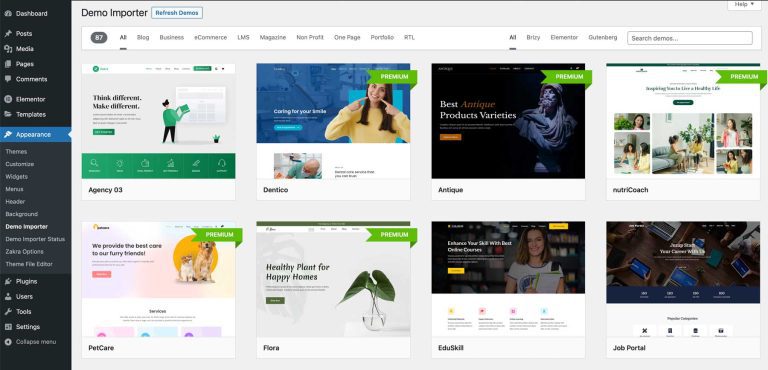Viewport: 768px width, 370px height.
Task: Focus the Search demos input field
Action: pos(690,38)
